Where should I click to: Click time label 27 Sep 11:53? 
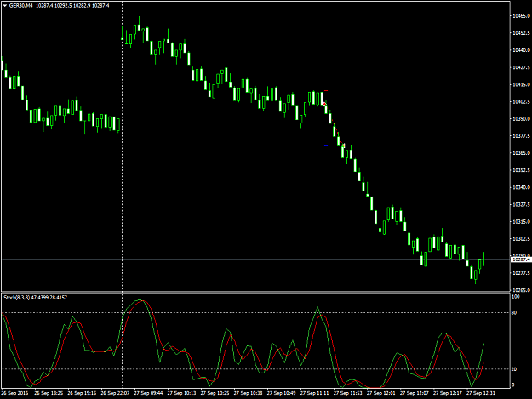pyautogui.click(x=348, y=393)
